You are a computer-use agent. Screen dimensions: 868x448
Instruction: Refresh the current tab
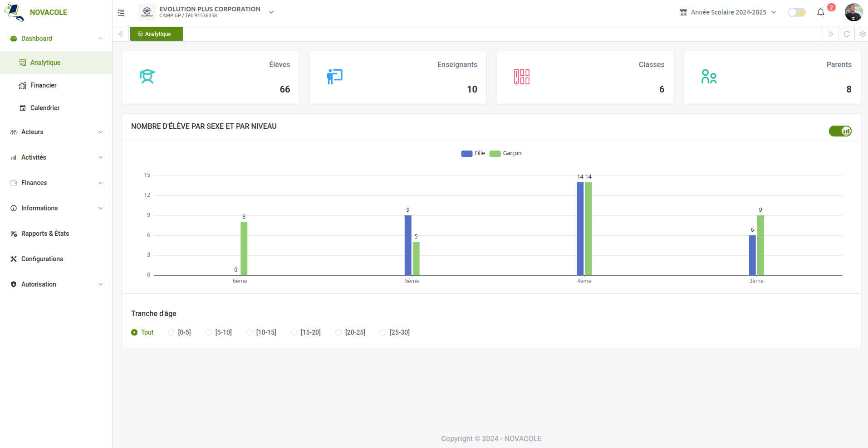click(847, 34)
